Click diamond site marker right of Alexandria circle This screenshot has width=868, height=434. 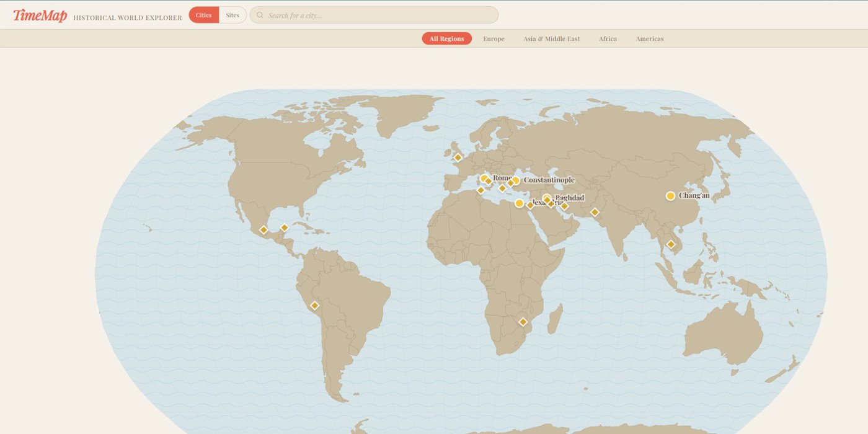coord(530,205)
